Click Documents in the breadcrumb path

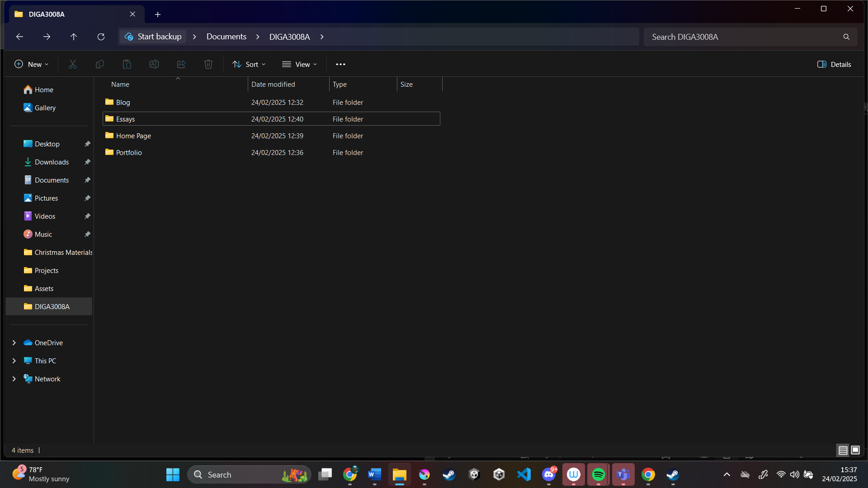click(226, 37)
